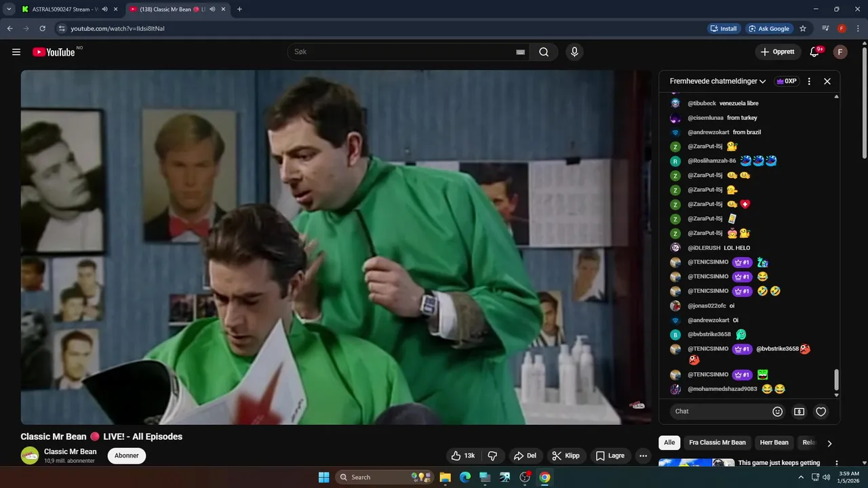
Task: Click the Install app button
Action: click(724, 28)
